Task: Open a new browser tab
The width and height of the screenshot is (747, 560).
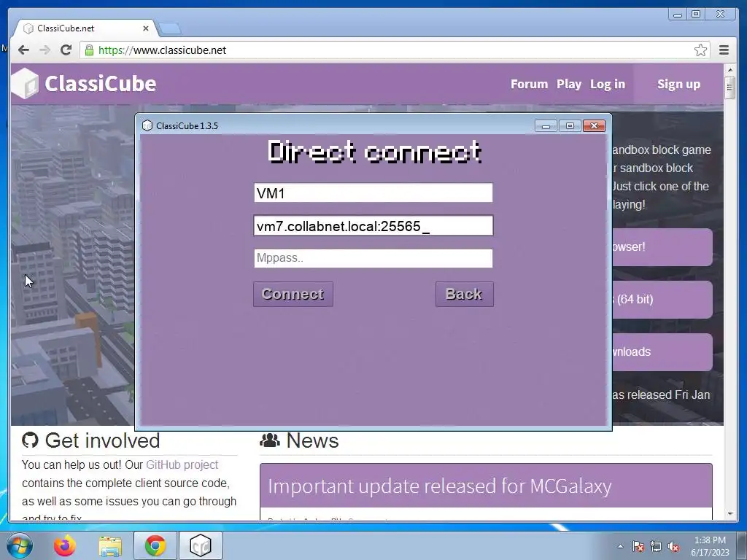Action: (x=170, y=28)
